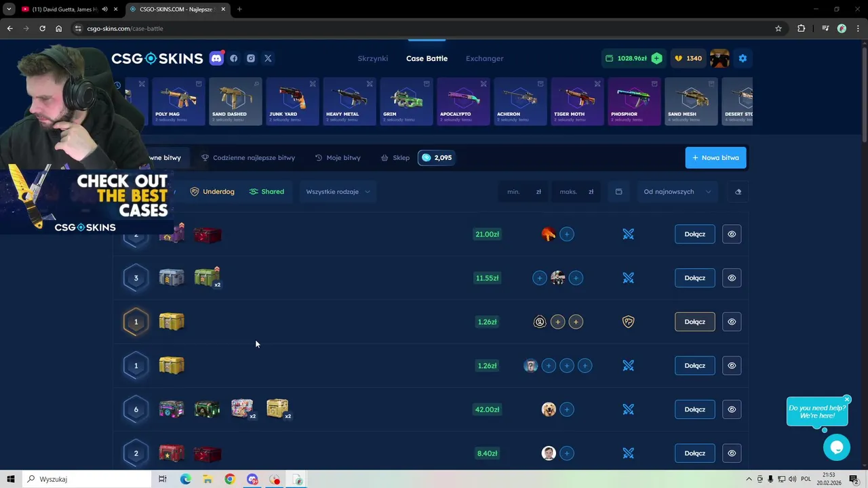The image size is (868, 488).
Task: Open the browser tab search dropdown
Action: pos(9,9)
